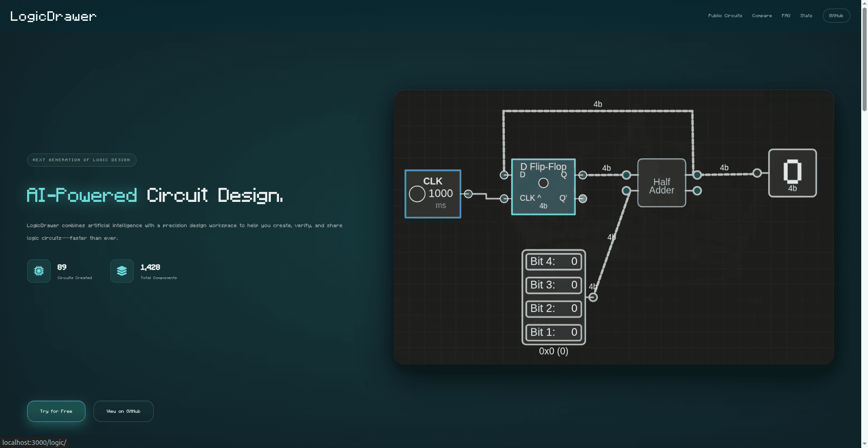Go to the Compare section
The image size is (868, 448).
[762, 15]
